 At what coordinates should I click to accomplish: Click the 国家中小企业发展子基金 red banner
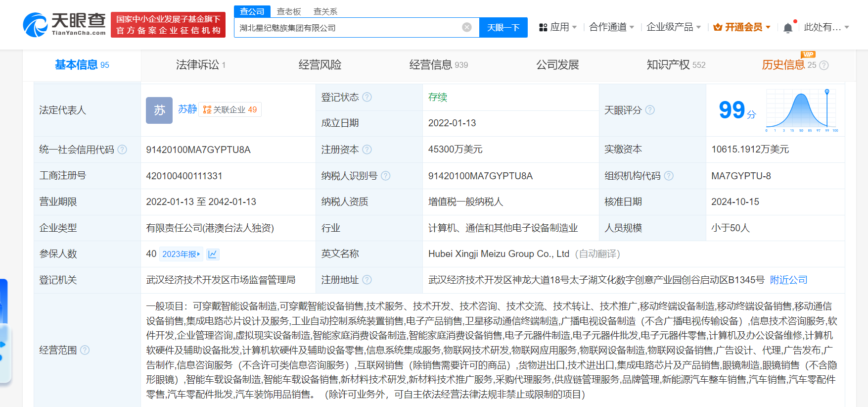168,25
